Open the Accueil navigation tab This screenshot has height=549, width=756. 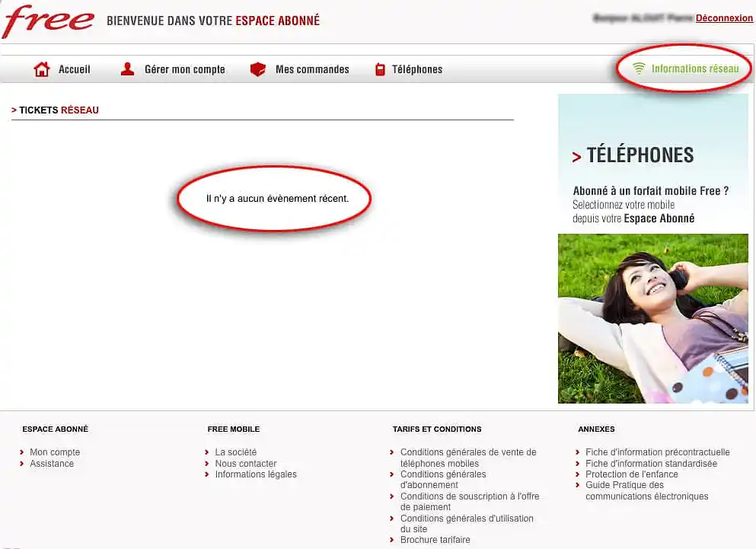pos(74,69)
